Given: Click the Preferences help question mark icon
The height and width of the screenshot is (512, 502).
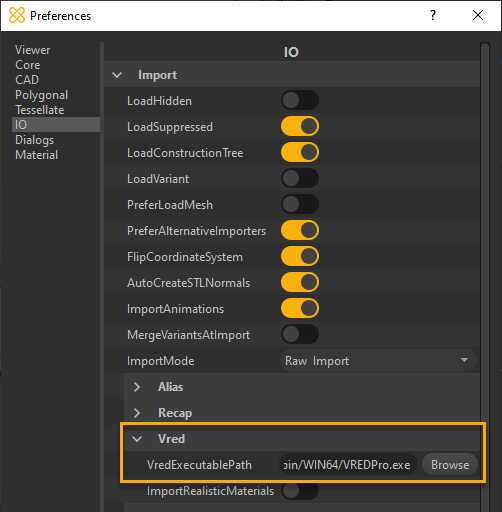Looking at the screenshot, I should point(433,15).
